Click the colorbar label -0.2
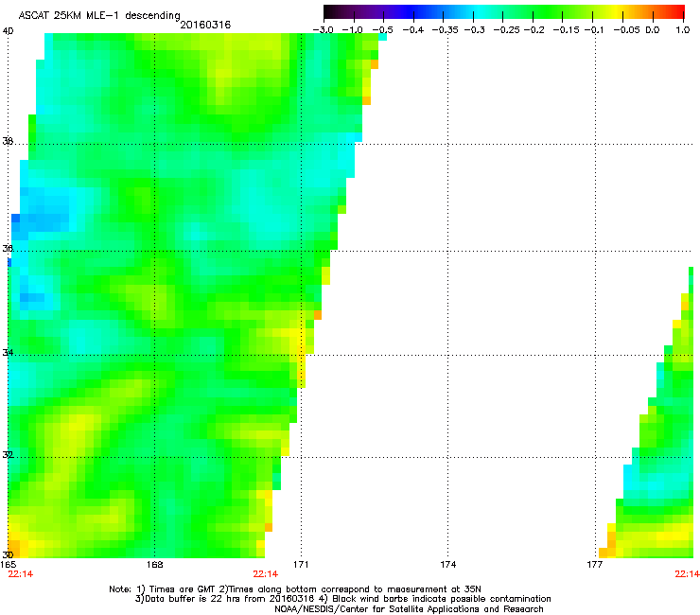 click(534, 30)
